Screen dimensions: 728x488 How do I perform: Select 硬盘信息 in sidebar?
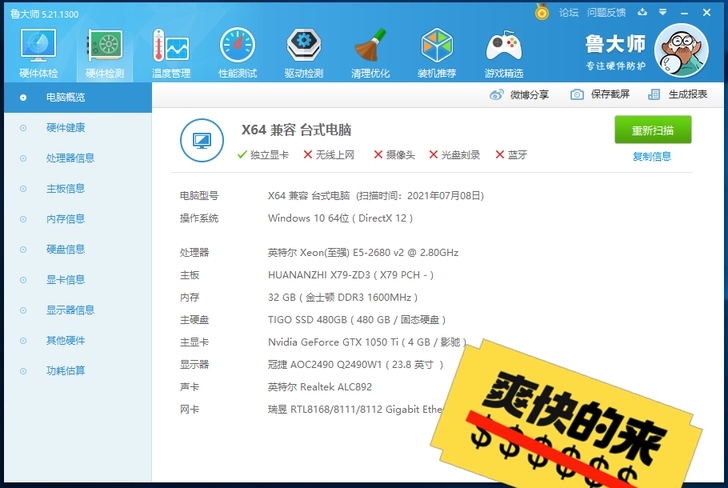point(78,249)
